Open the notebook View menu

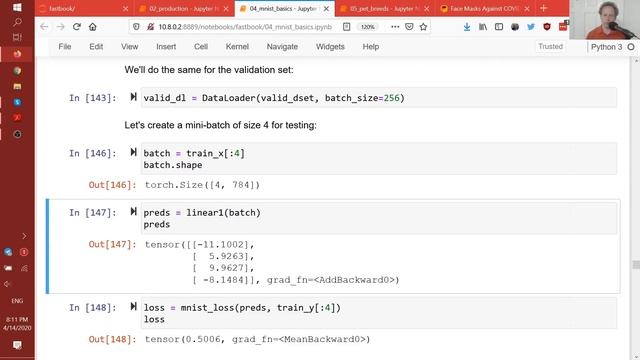pos(129,47)
